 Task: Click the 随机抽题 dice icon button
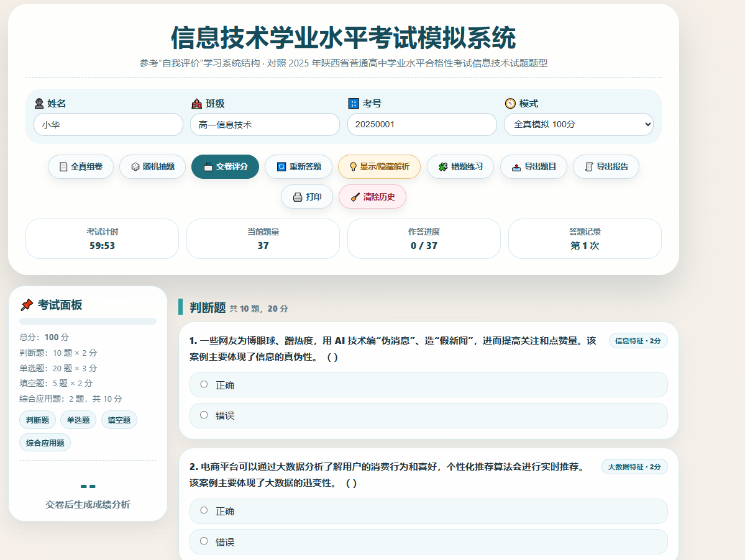click(x=152, y=166)
